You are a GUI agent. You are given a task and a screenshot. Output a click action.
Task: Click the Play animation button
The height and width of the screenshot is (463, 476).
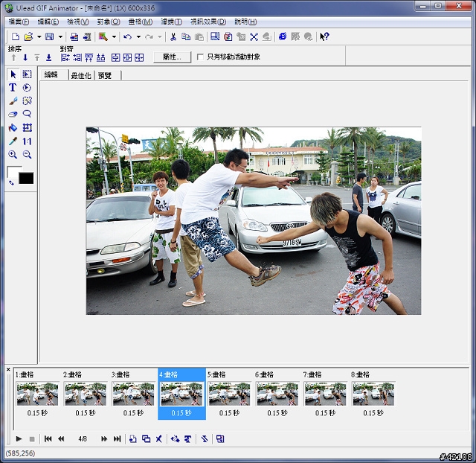tap(19, 438)
